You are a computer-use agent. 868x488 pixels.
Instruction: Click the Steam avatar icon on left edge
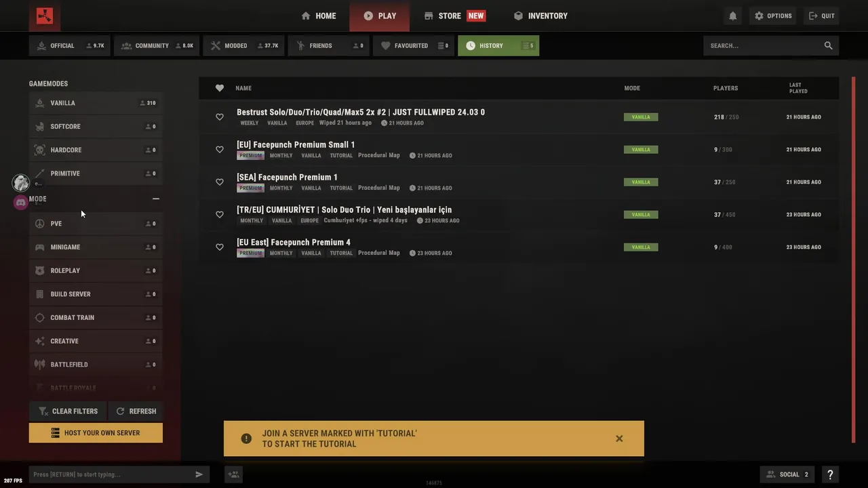(21, 182)
